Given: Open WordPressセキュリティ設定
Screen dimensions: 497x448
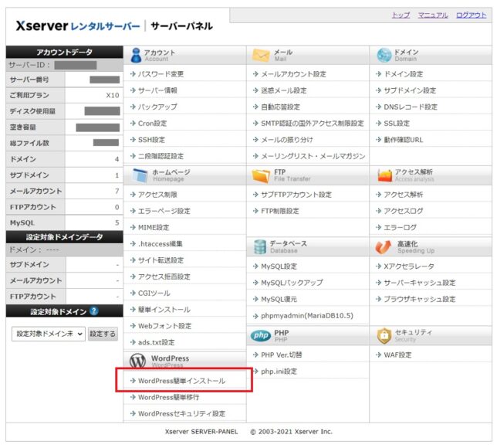Looking at the screenshot, I should (181, 414).
